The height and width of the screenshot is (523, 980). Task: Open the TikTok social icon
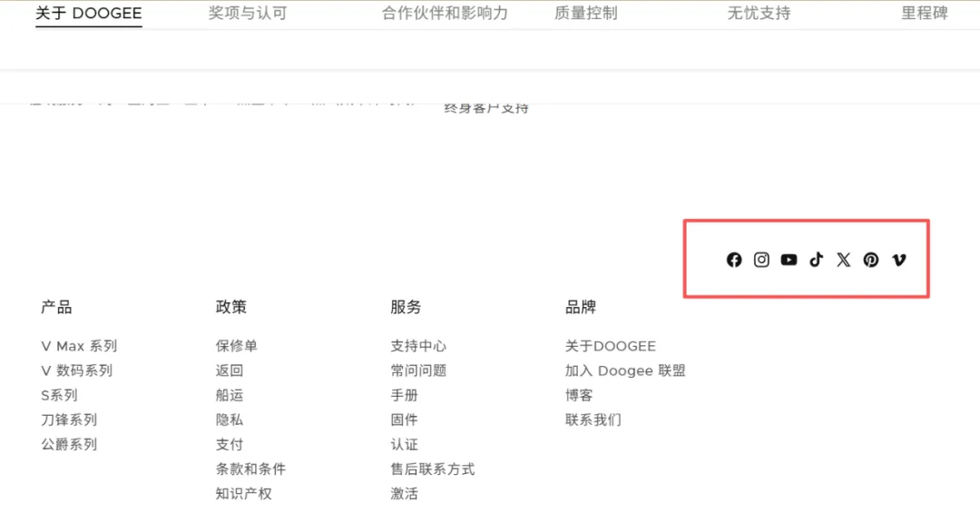click(816, 260)
